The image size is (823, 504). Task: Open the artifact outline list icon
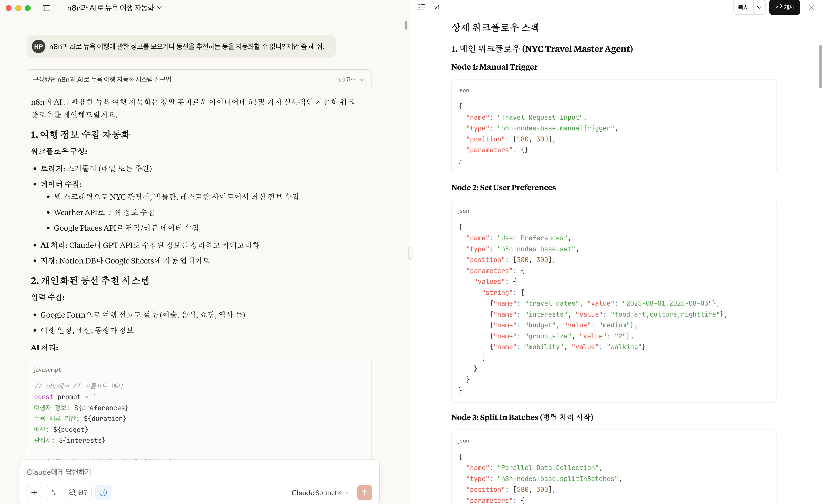click(x=422, y=7)
